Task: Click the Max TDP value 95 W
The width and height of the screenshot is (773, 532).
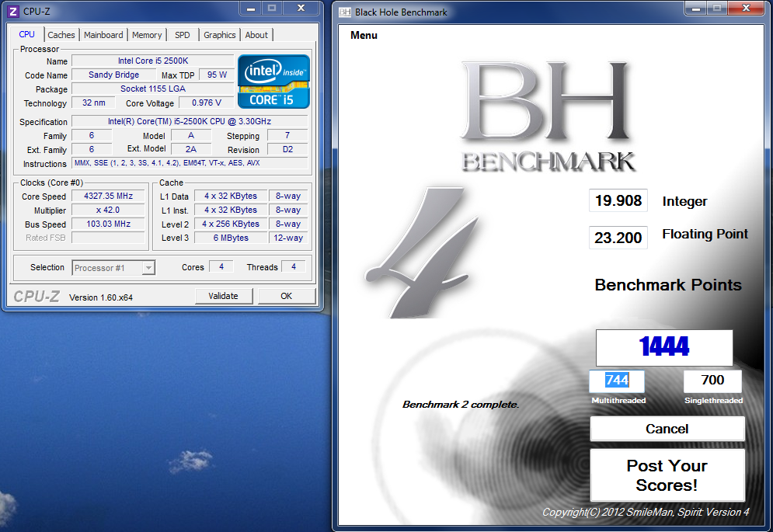Action: click(217, 75)
